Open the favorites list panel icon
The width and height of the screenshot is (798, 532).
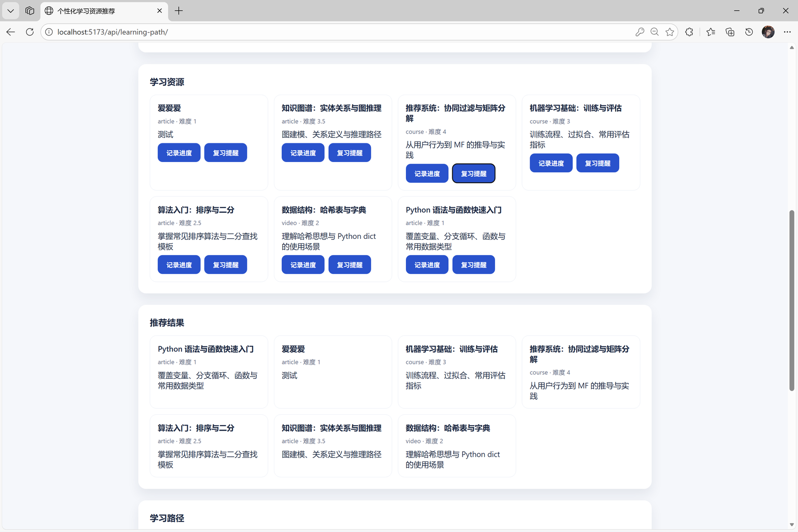(710, 32)
